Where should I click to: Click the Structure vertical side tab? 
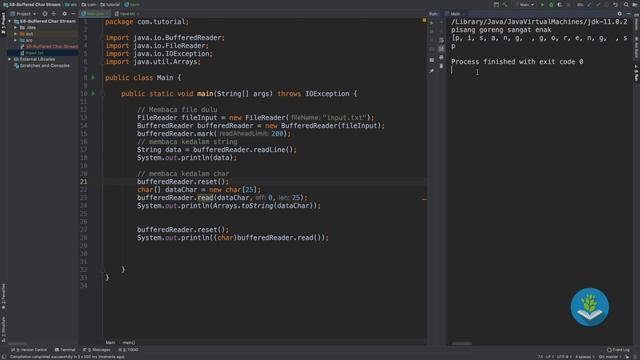click(3, 330)
